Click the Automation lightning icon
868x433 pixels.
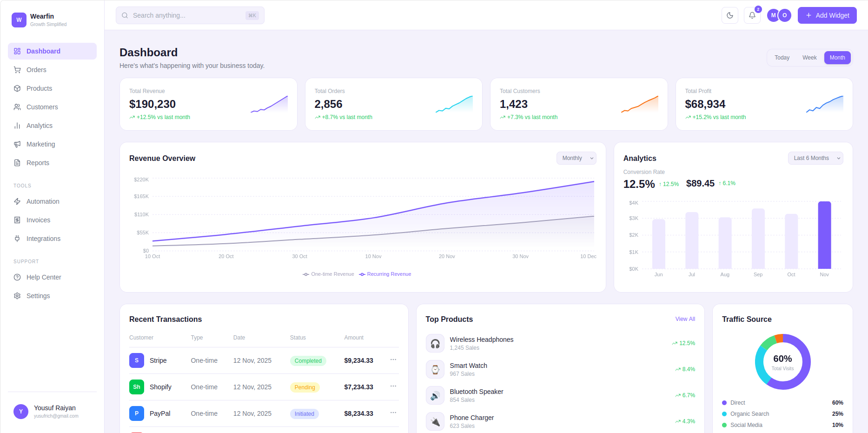[17, 201]
